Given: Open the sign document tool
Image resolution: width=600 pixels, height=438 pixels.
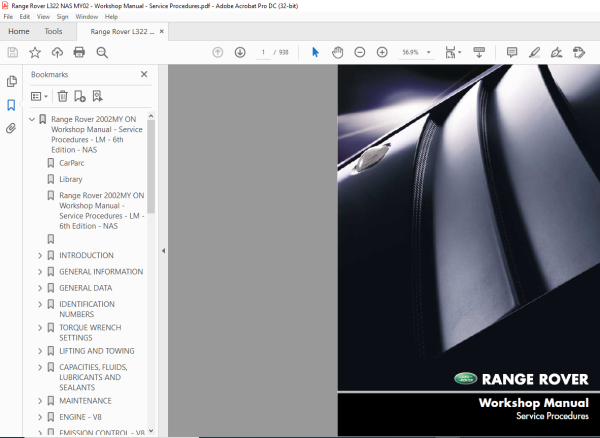Looking at the screenshot, I should click(556, 52).
